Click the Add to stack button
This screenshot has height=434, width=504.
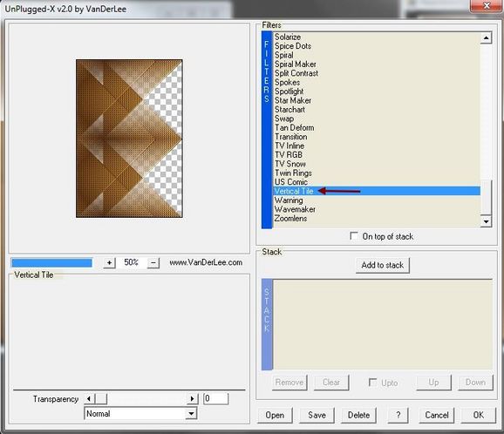tap(383, 265)
